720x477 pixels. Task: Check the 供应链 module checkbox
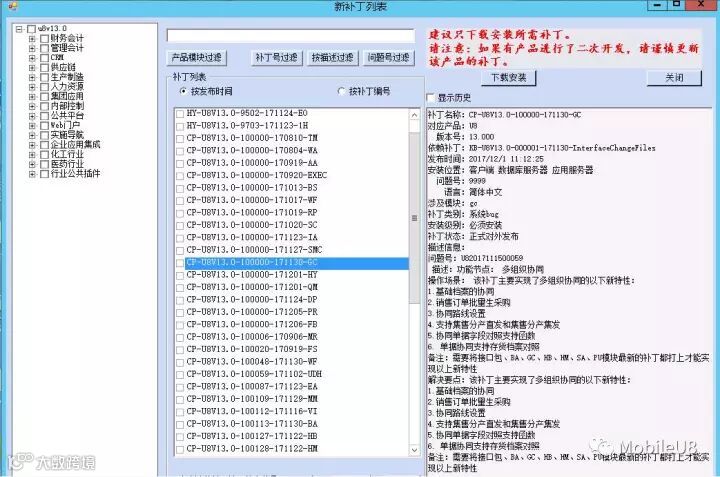44,67
